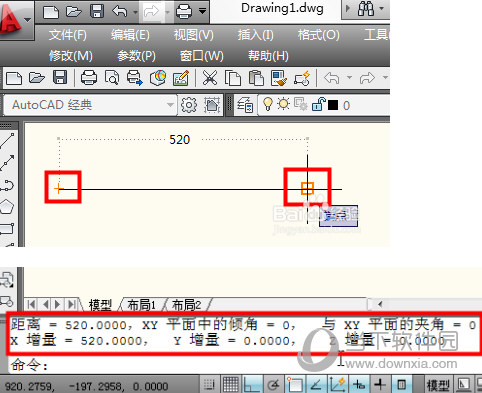Toggle Snap Mode in status bar
Image resolution: width=482 pixels, height=393 pixels.
coord(209,385)
